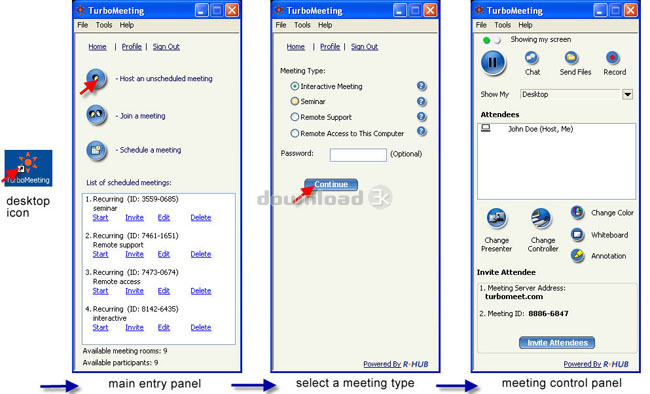This screenshot has height=394, width=650.
Task: Edit recurring meeting ID 7461-1651
Action: click(x=164, y=254)
